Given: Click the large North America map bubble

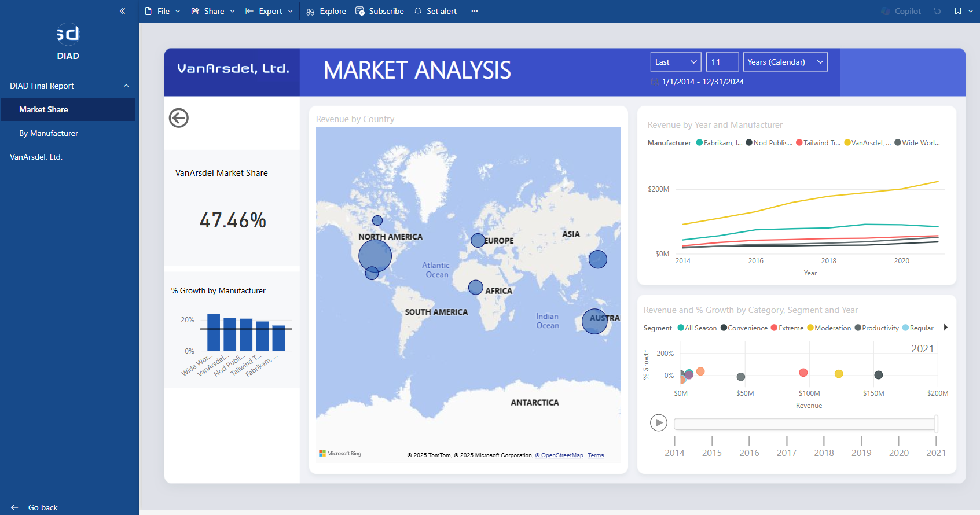Looking at the screenshot, I should (x=375, y=256).
